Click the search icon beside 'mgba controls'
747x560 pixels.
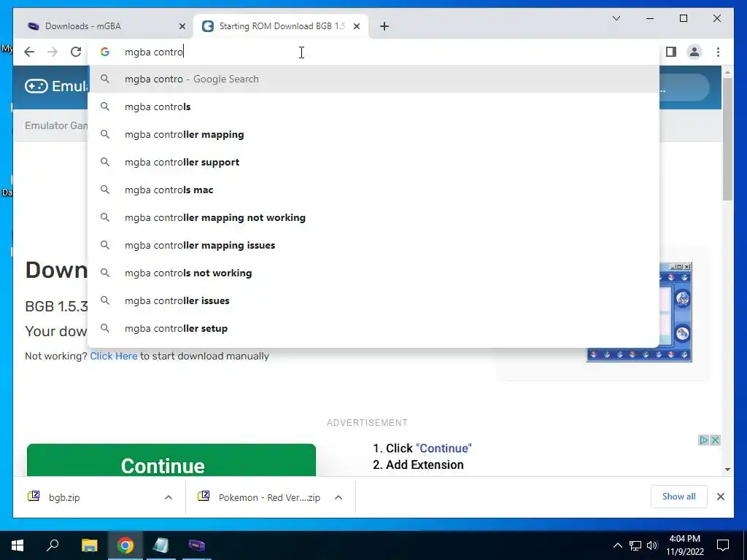(x=105, y=106)
